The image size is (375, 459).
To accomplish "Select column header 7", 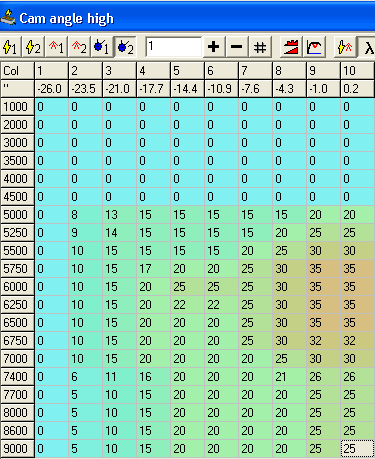I will [x=256, y=71].
